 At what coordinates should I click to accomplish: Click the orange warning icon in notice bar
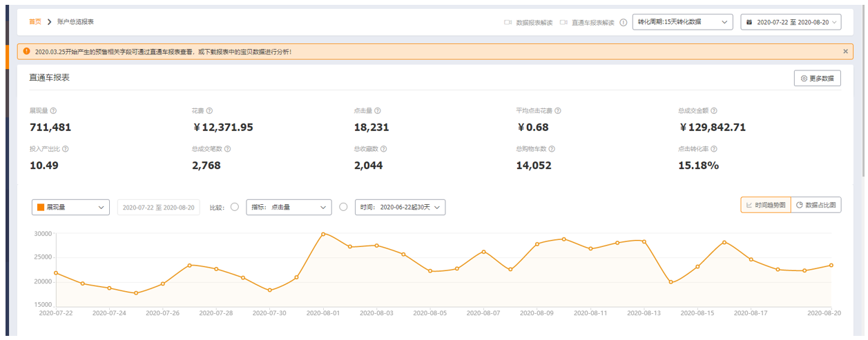26,51
